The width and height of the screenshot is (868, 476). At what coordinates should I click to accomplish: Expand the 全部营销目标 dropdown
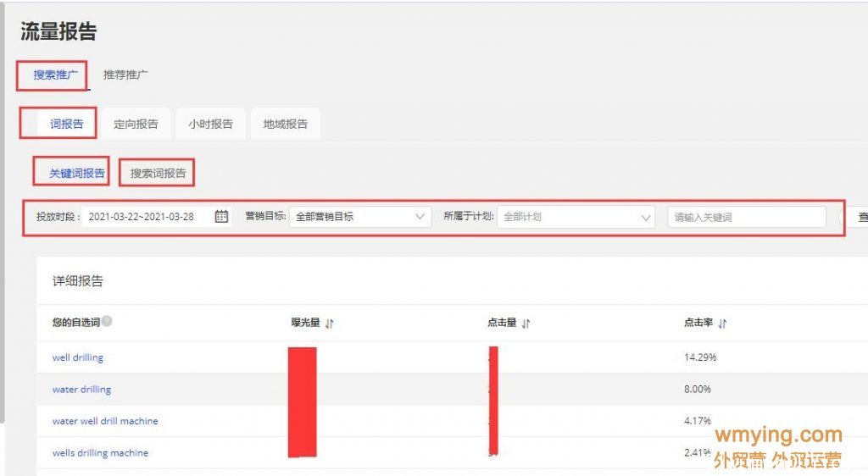click(359, 216)
